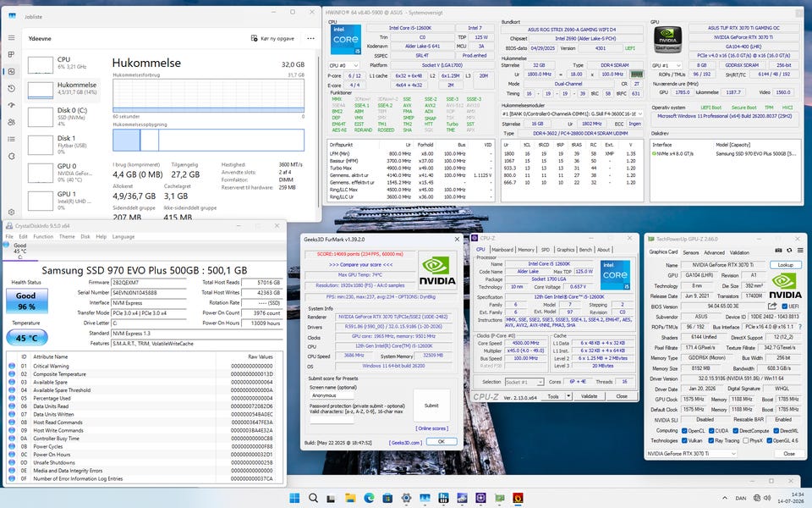This screenshot has height=508, width=812.
Task: Click FurMark Submit button
Action: pyautogui.click(x=431, y=406)
